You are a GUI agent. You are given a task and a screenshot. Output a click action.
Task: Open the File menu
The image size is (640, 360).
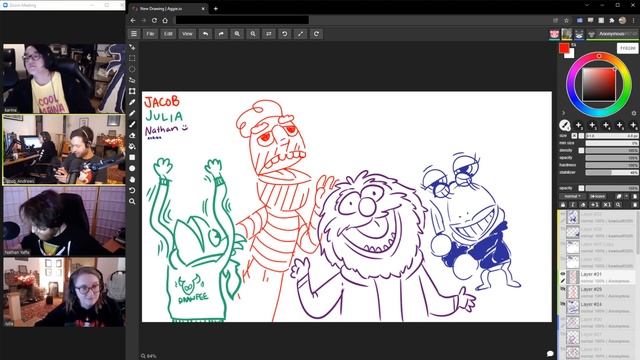pyautogui.click(x=150, y=34)
